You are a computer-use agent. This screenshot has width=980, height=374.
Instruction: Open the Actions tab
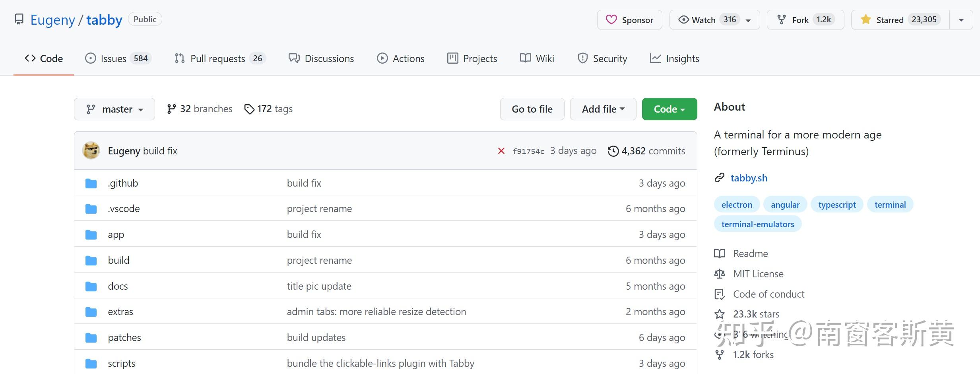(x=401, y=58)
